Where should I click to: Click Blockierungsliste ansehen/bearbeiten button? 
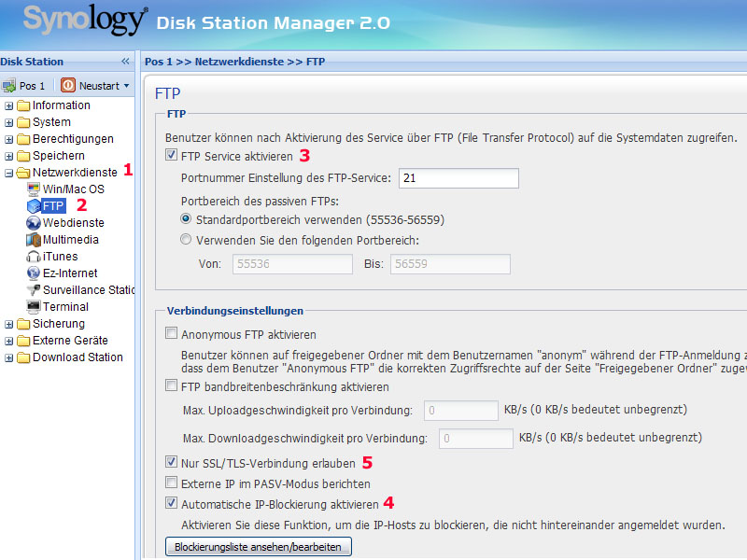[258, 547]
